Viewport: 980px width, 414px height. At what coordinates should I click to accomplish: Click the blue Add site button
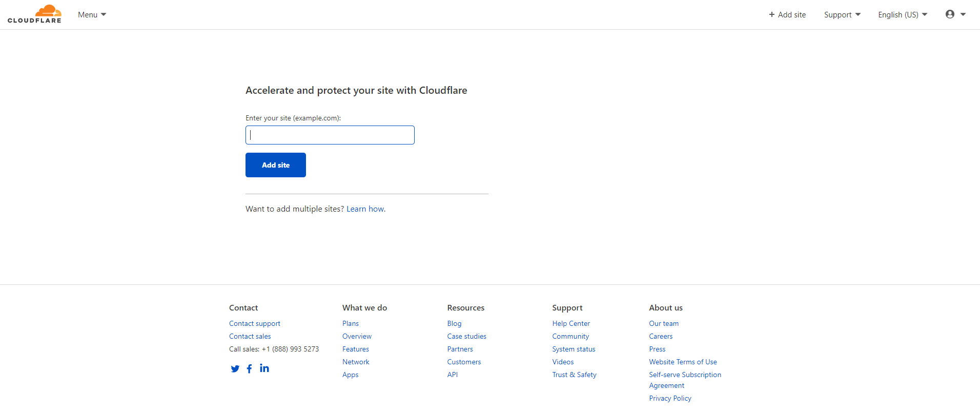276,165
